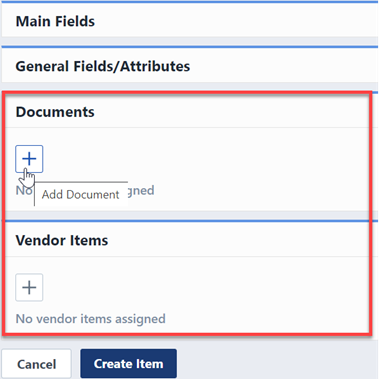Click the blue divider above Vendor Items

tap(190, 221)
